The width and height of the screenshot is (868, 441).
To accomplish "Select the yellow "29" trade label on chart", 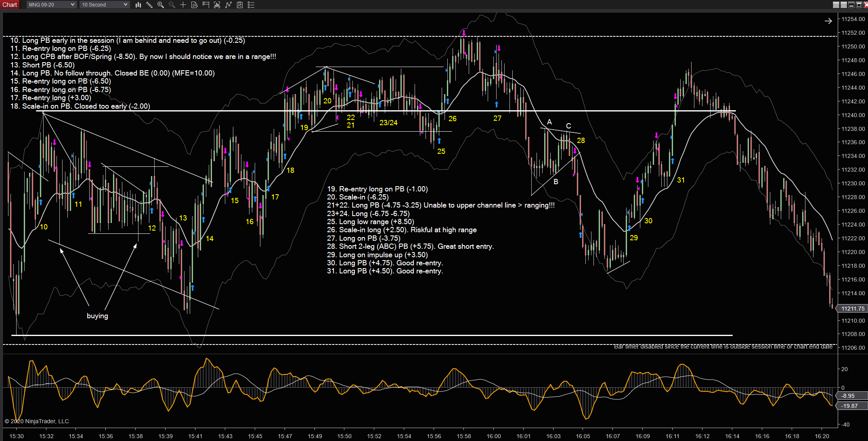I will coord(634,238).
